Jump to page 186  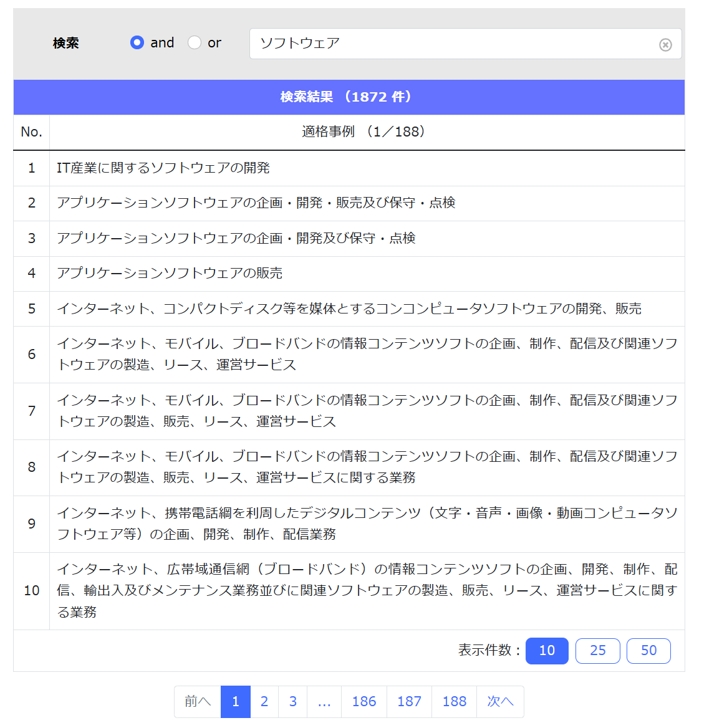click(x=364, y=701)
